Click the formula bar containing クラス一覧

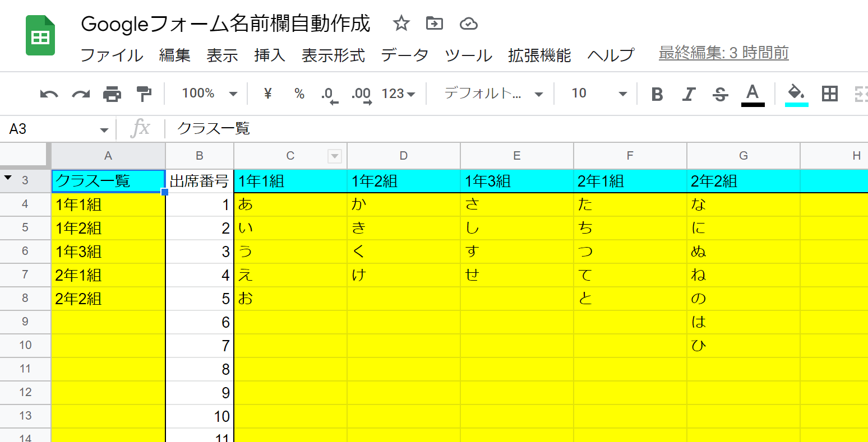point(516,129)
